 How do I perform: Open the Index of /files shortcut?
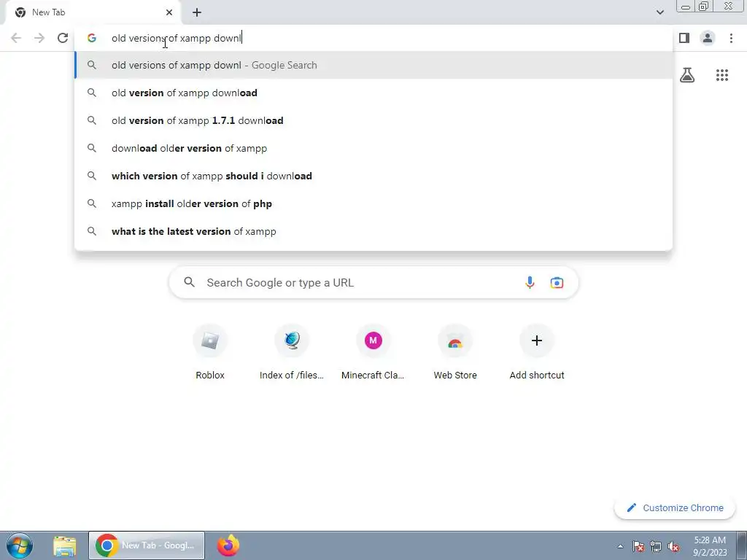click(x=292, y=352)
